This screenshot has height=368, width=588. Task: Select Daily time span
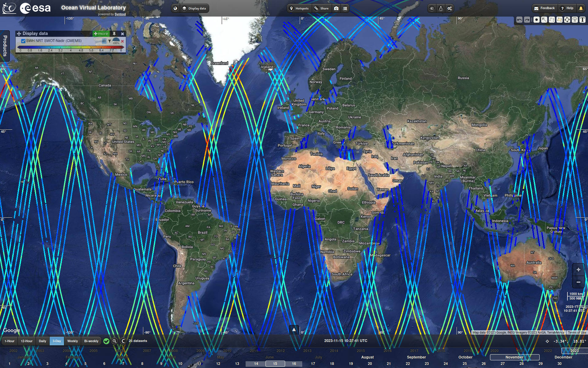click(x=43, y=341)
